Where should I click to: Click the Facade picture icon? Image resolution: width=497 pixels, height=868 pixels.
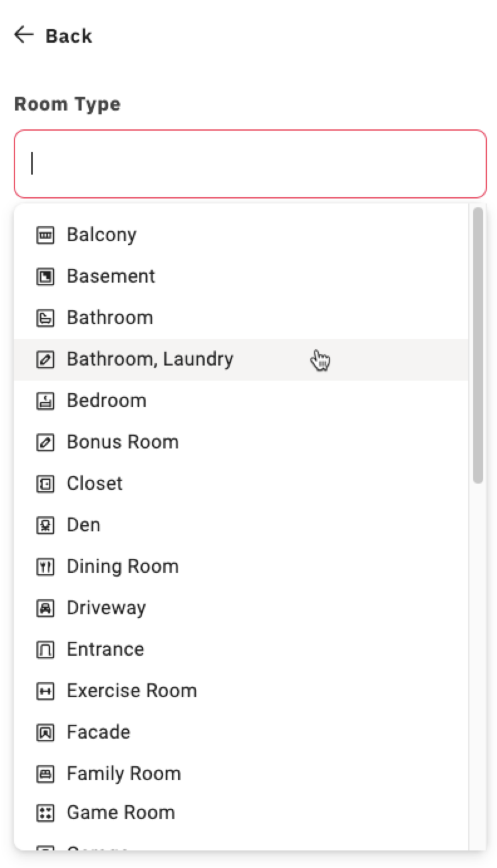pyautogui.click(x=45, y=732)
